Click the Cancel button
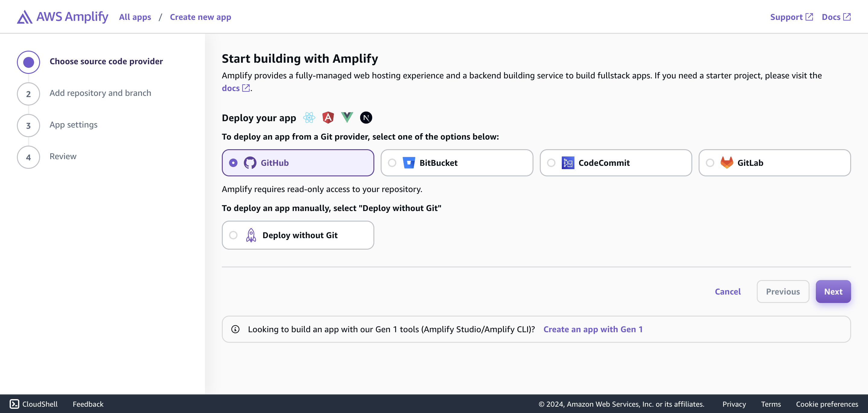The height and width of the screenshot is (413, 868). [728, 292]
